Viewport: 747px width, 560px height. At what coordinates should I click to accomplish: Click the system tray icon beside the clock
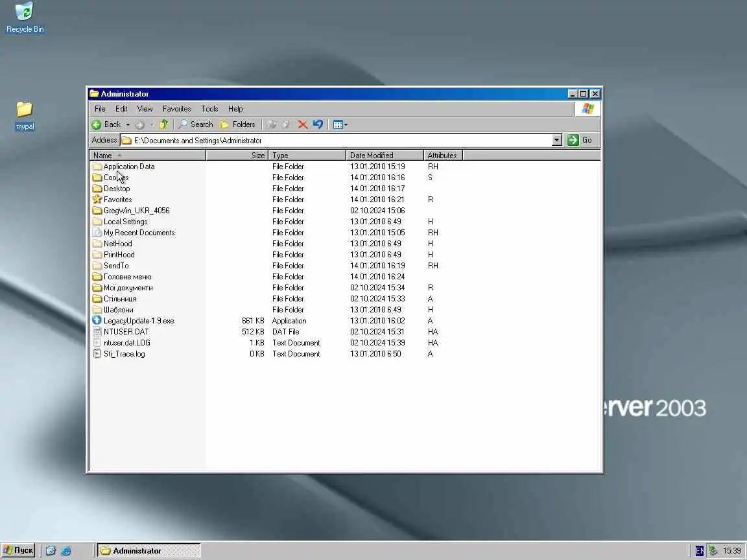(x=713, y=551)
